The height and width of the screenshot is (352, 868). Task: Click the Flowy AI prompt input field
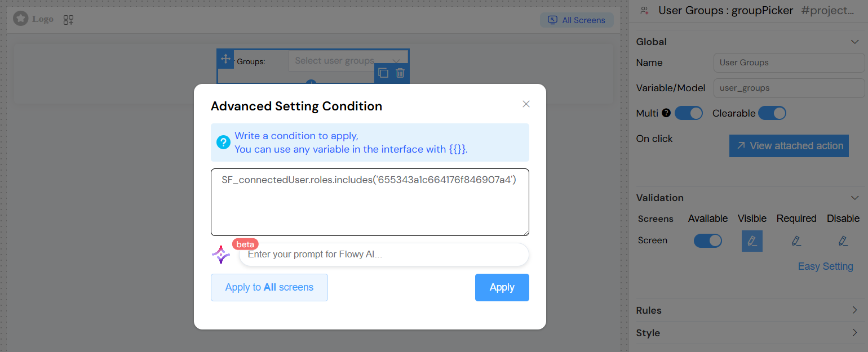(384, 255)
